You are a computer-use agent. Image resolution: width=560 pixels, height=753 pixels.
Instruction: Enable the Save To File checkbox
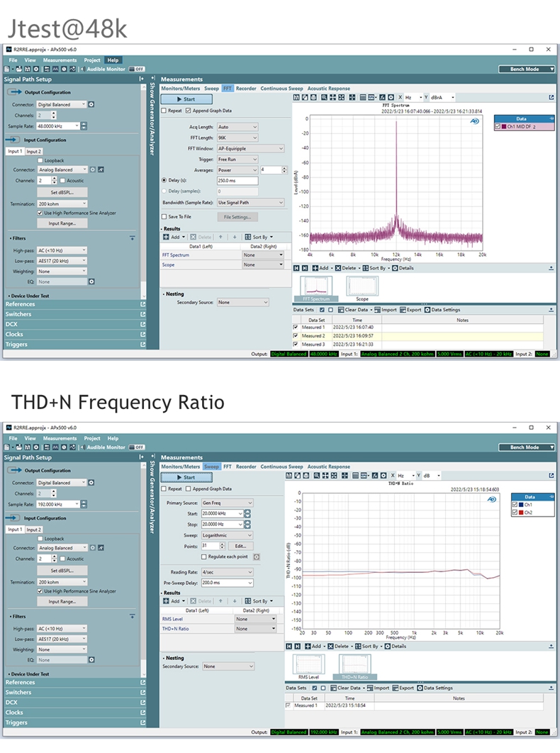pos(165,217)
